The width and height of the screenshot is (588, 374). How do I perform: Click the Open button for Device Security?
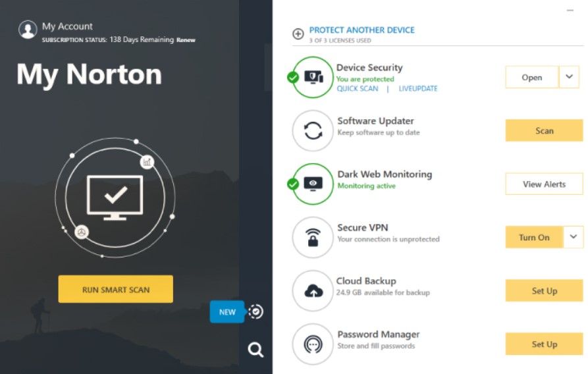(532, 77)
